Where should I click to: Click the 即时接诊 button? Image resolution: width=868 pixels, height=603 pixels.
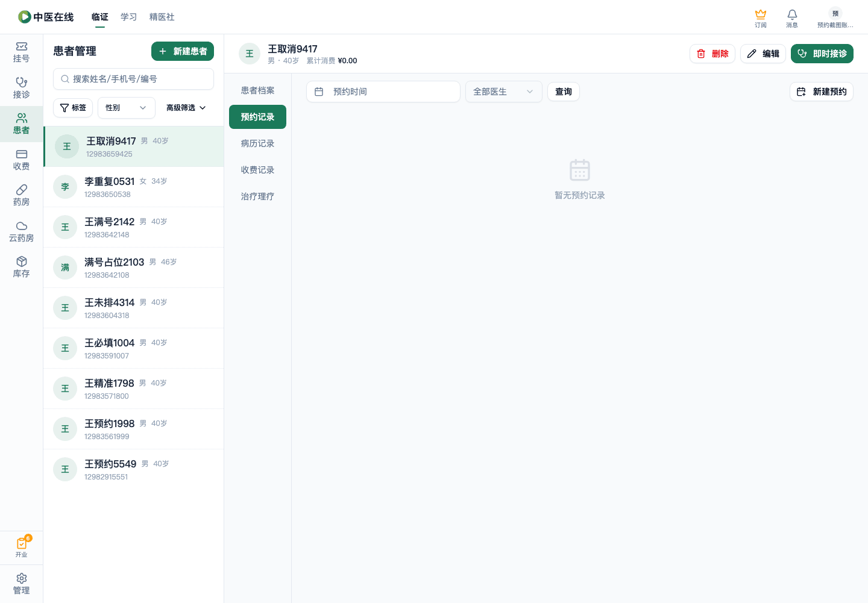pyautogui.click(x=822, y=54)
